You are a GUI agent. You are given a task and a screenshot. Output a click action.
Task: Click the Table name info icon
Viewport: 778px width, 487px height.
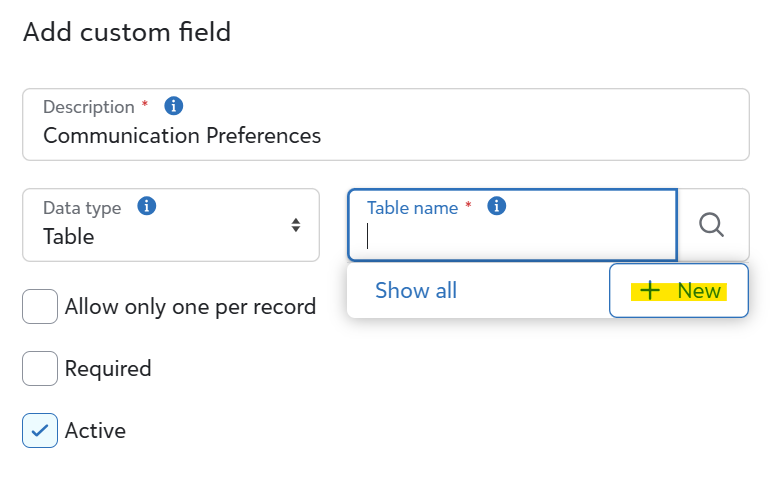497,207
